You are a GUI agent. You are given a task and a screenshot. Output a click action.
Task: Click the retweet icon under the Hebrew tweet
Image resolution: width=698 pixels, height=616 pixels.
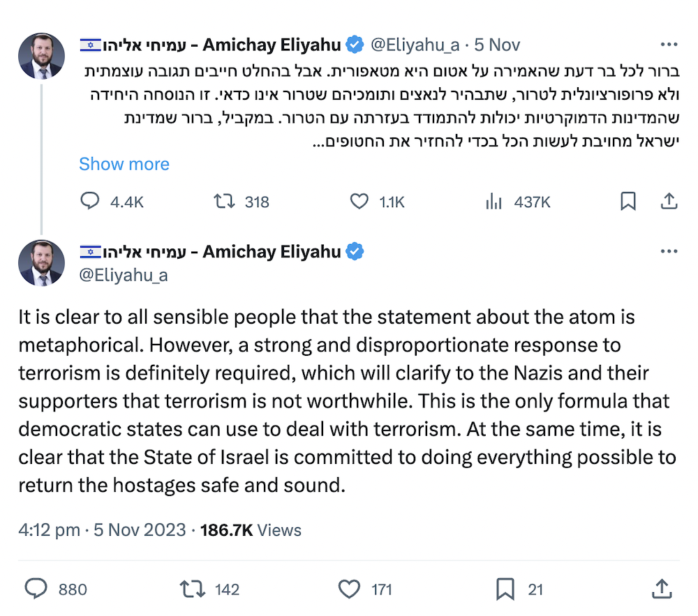click(x=223, y=201)
